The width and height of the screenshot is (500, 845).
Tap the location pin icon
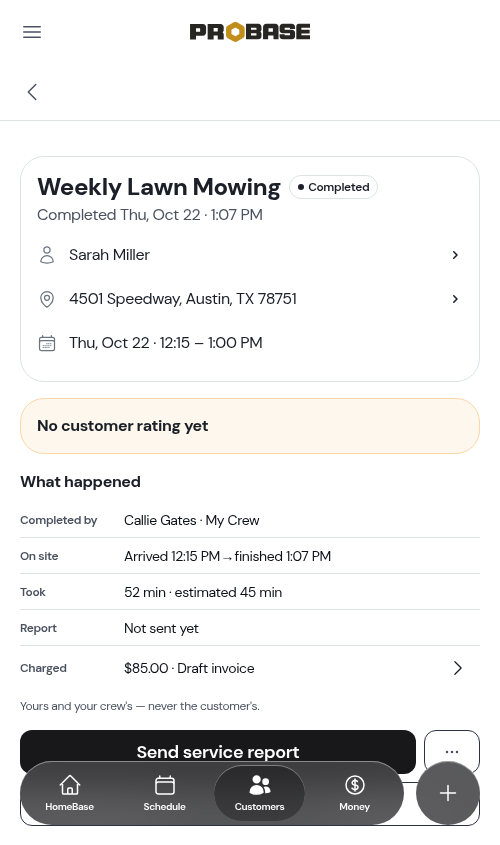point(47,299)
